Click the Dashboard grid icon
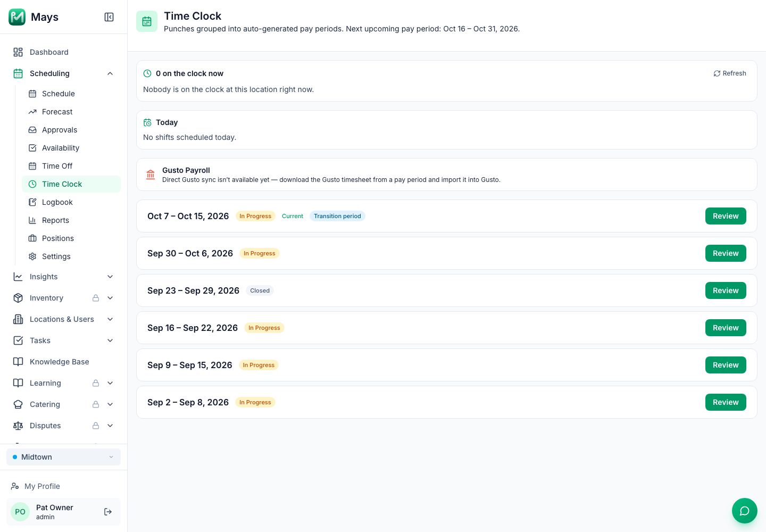Viewport: 766px width, 532px height. pos(18,52)
